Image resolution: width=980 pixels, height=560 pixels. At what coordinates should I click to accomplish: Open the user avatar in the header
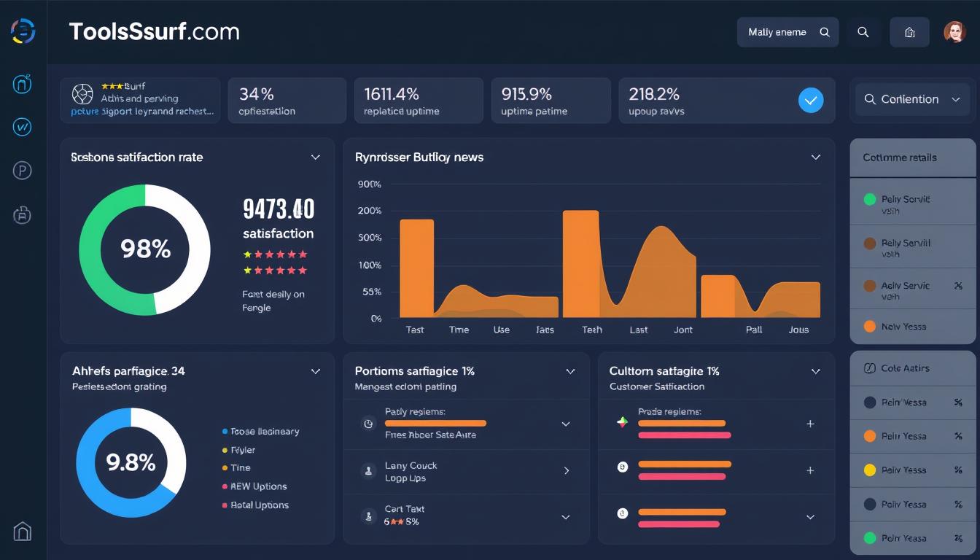pyautogui.click(x=954, y=31)
